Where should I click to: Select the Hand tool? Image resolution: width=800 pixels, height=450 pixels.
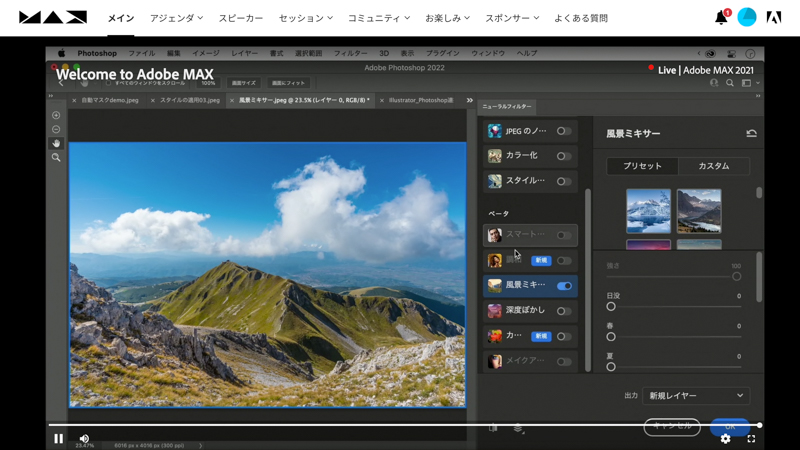(x=56, y=143)
